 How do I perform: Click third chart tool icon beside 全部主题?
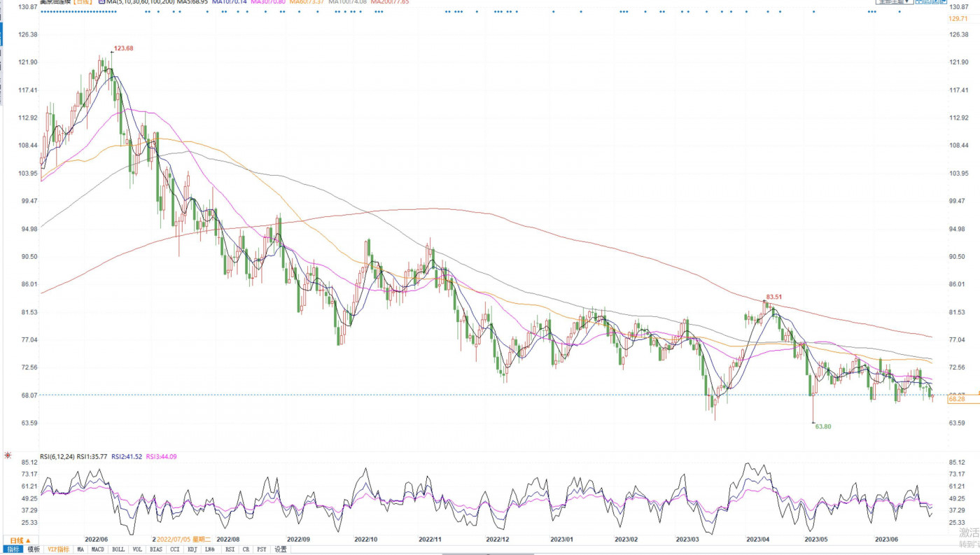tap(934, 2)
